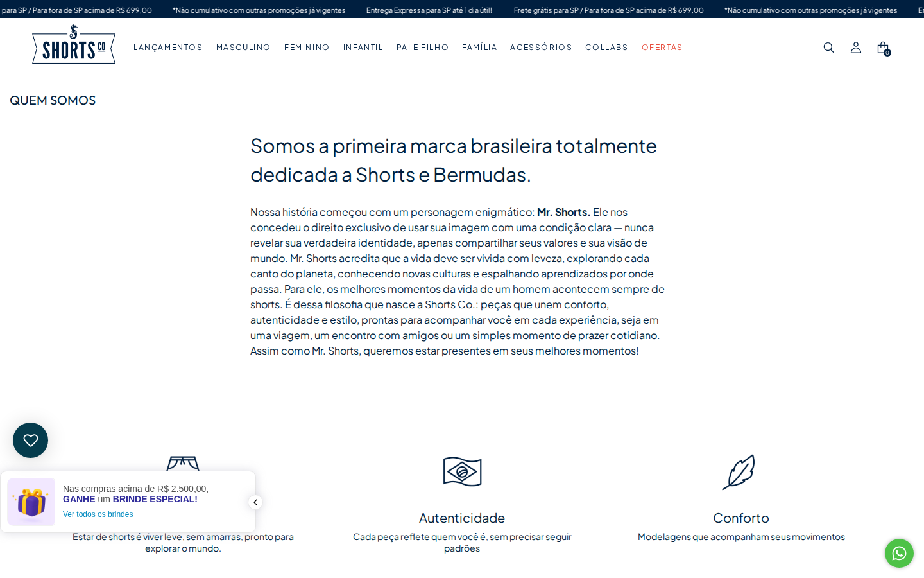The image size is (924, 578).
Task: Click the gift box image in promo popup
Action: pos(31,502)
